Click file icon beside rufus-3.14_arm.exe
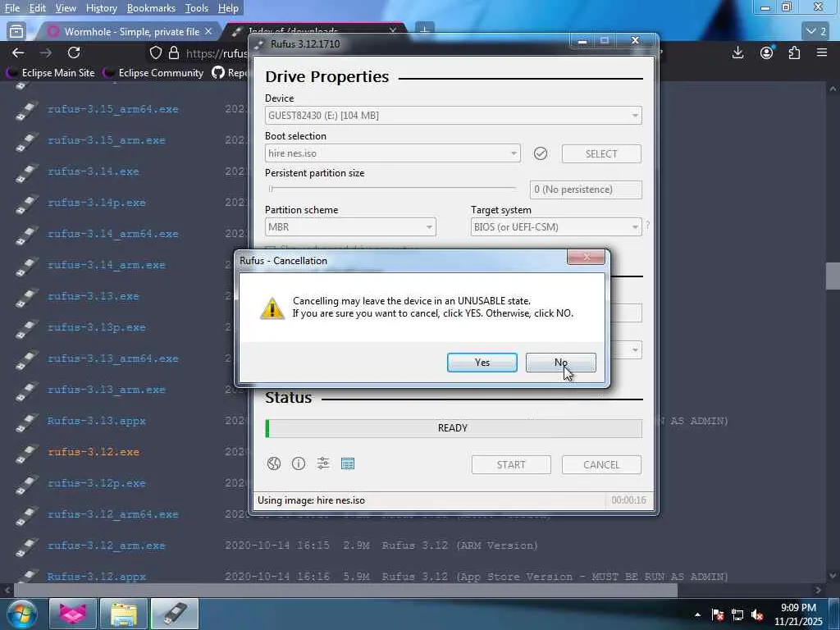The width and height of the screenshot is (840, 630). click(x=26, y=266)
